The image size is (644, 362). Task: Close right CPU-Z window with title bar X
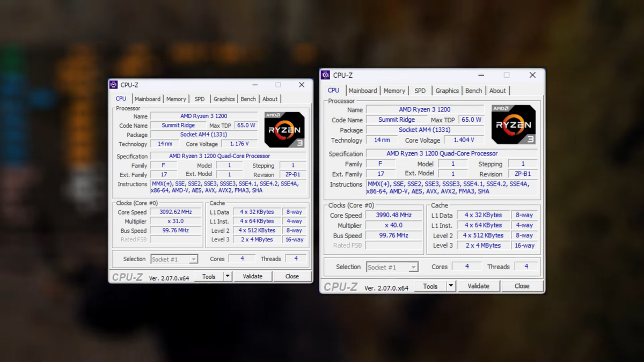pos(532,75)
